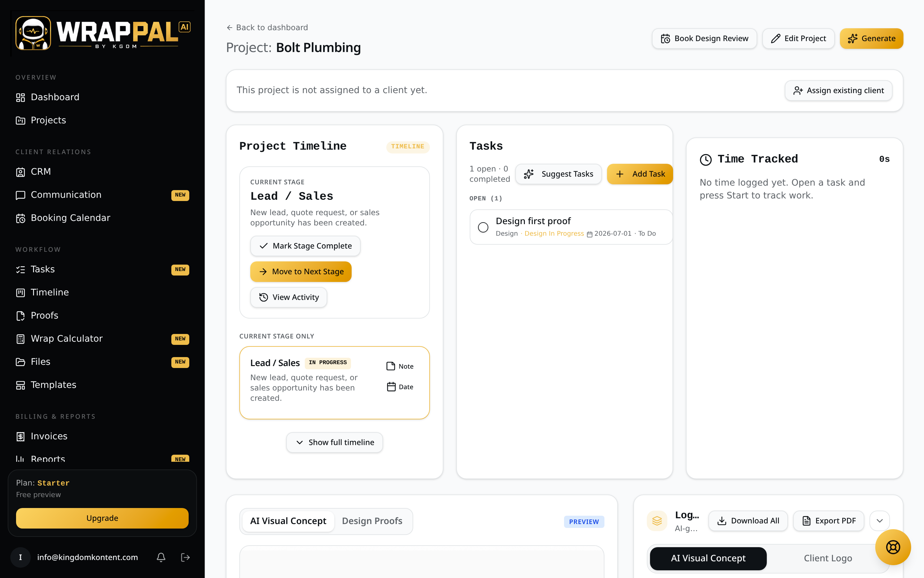Click the Upgrade plan button
The height and width of the screenshot is (578, 924).
click(102, 518)
